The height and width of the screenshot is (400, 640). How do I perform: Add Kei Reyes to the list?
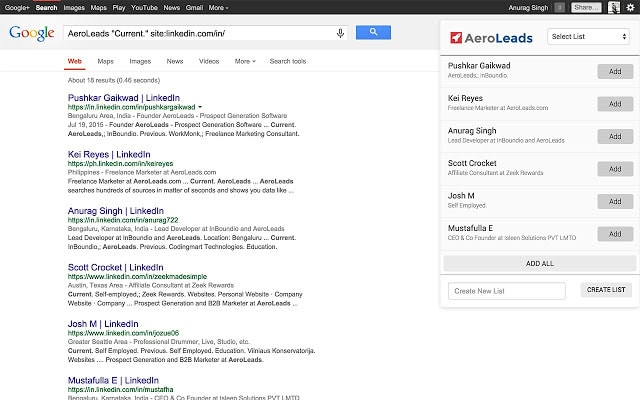[615, 104]
